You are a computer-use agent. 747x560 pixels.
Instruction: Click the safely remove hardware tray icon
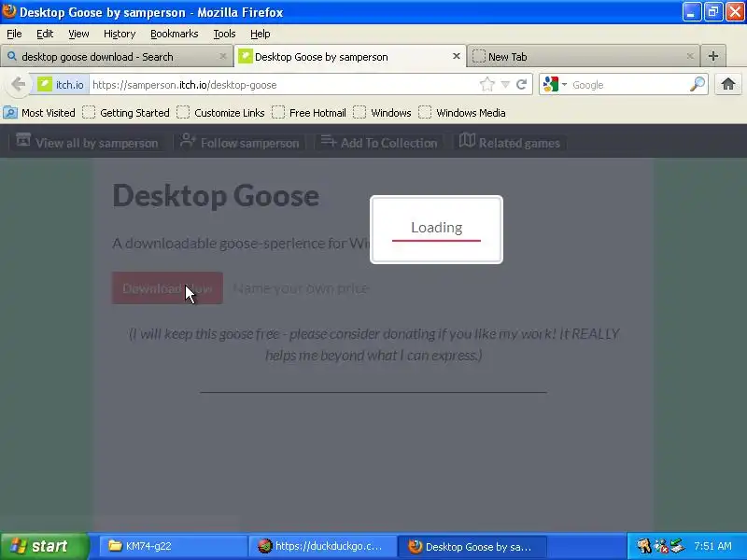click(676, 546)
